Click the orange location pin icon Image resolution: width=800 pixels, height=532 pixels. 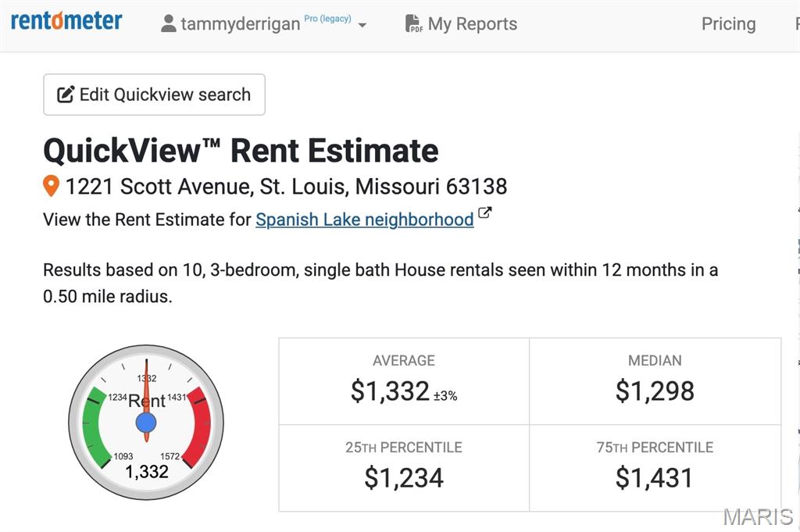(51, 187)
